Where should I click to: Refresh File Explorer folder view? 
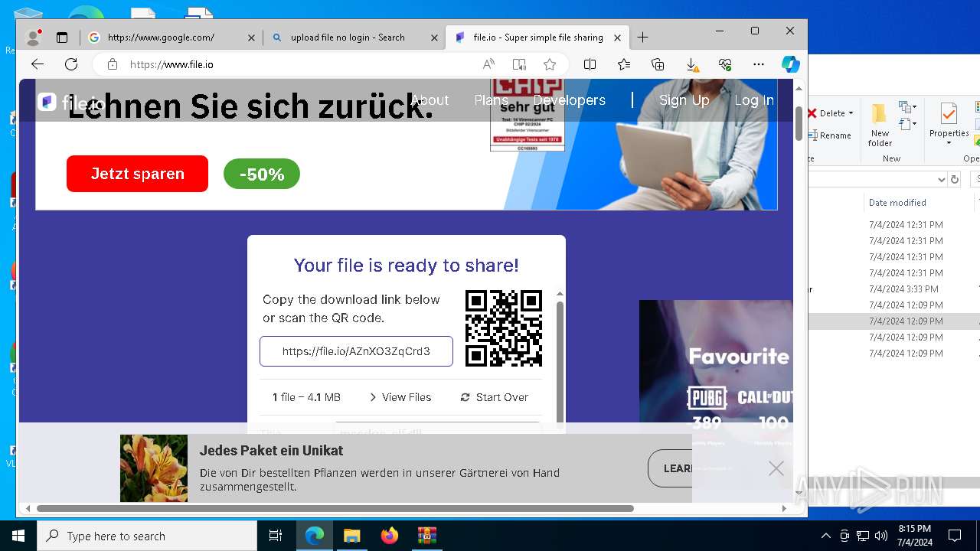tap(955, 179)
